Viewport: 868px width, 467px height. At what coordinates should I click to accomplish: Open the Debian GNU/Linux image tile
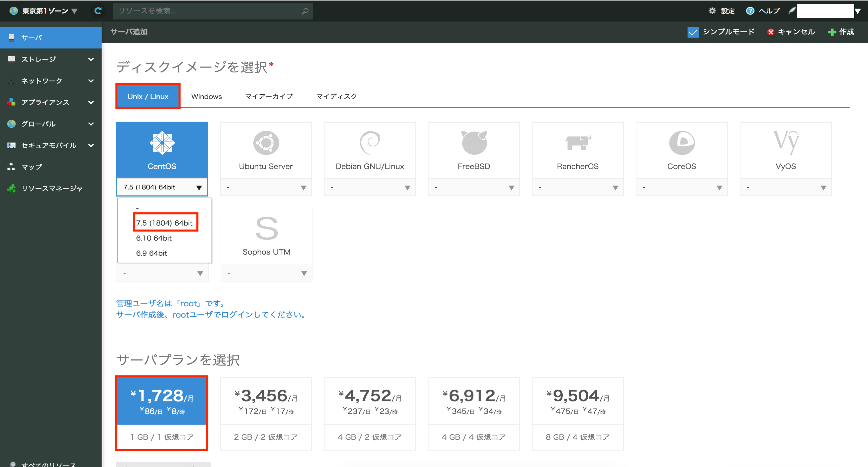click(x=370, y=150)
